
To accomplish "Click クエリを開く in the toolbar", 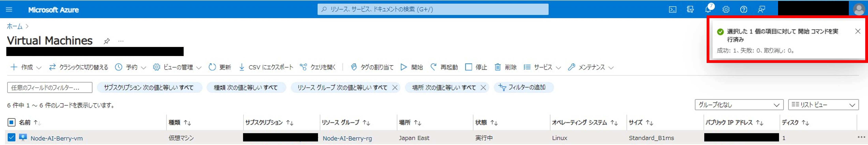I will [x=318, y=67].
